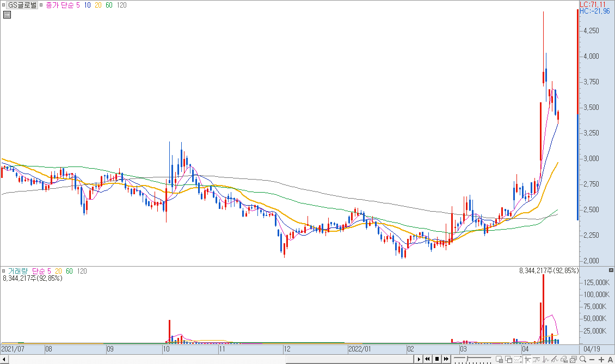Select the 120-day moving average legend
The width and height of the screenshot is (615, 364).
[x=121, y=5]
